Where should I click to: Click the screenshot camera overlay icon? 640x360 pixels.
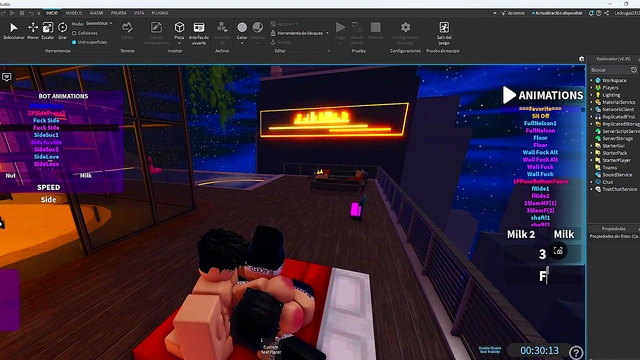pos(558,251)
